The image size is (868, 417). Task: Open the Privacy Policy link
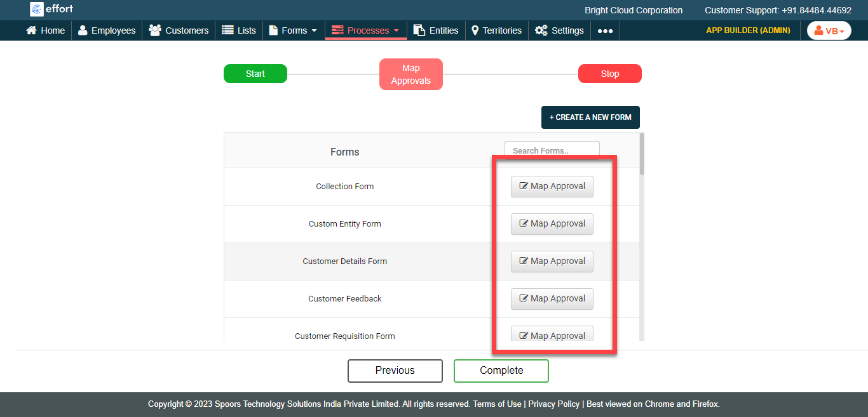point(553,404)
